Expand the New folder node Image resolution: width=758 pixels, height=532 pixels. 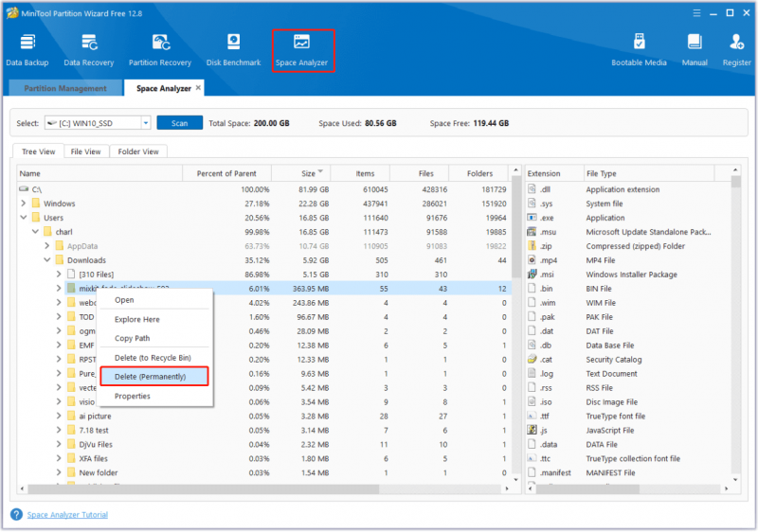[59, 472]
